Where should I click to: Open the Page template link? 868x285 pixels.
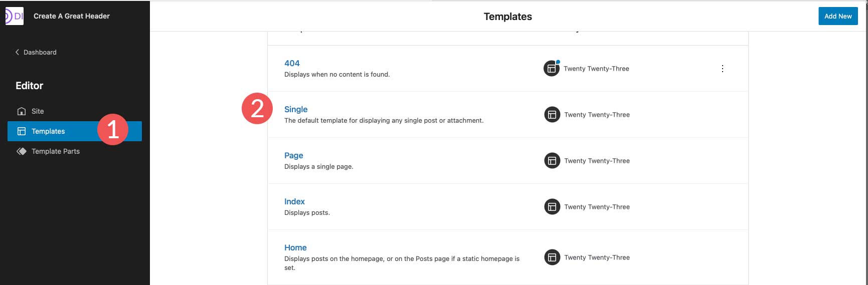[294, 155]
